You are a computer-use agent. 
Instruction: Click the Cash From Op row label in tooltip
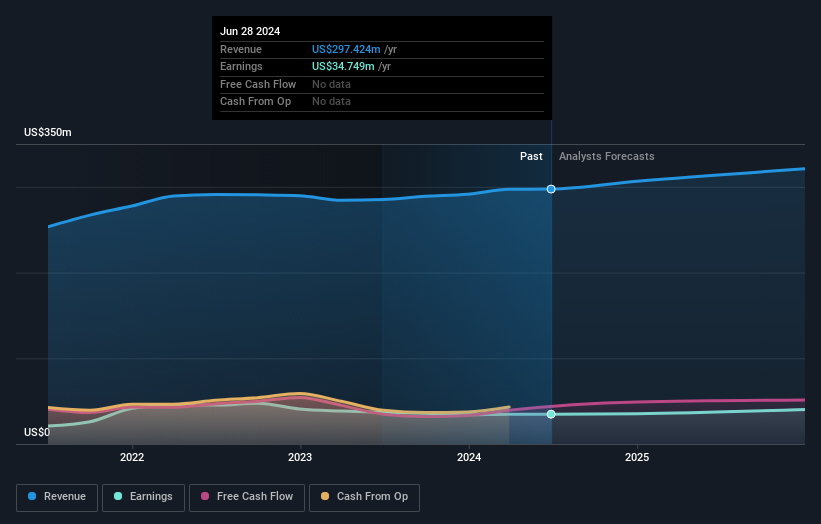(x=255, y=102)
